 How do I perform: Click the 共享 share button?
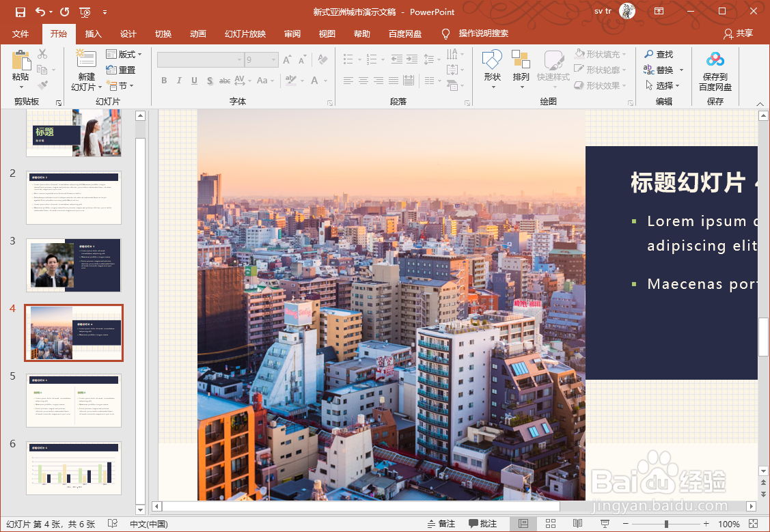(x=738, y=33)
